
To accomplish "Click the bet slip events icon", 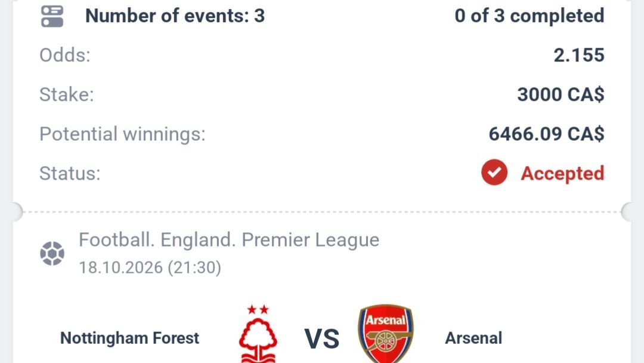I will coord(52,16).
